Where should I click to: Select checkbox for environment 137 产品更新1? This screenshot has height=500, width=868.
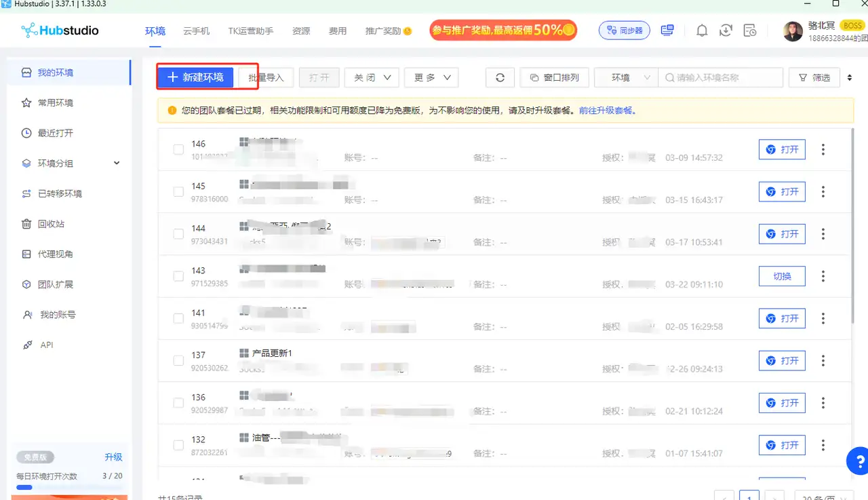pyautogui.click(x=178, y=361)
